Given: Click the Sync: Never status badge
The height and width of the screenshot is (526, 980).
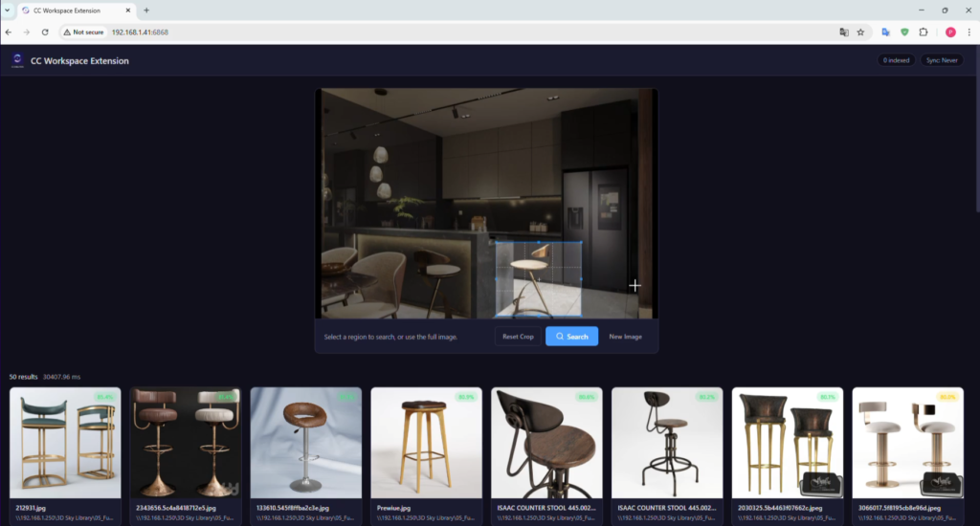Looking at the screenshot, I should [x=942, y=60].
